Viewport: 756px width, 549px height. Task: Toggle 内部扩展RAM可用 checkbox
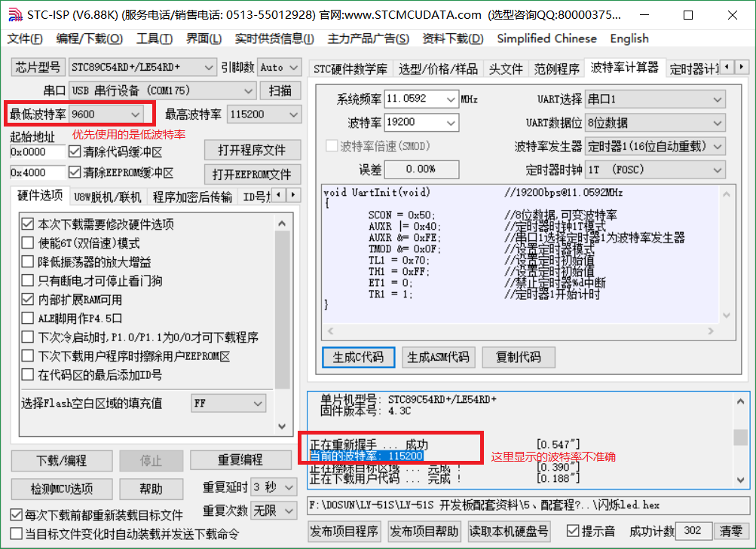click(x=27, y=300)
